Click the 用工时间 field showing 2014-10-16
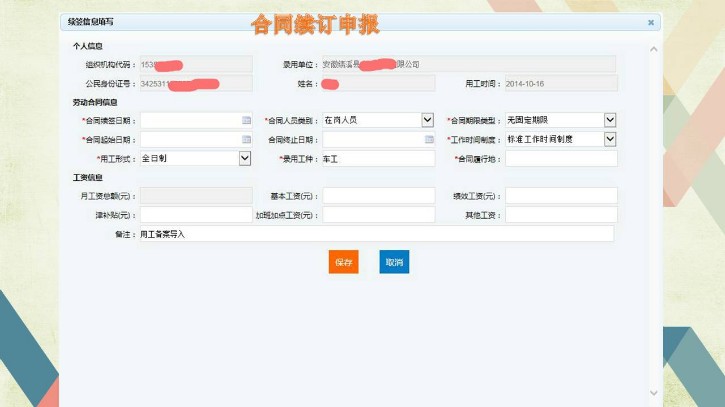Image resolution: width=725 pixels, height=407 pixels. pyautogui.click(x=561, y=84)
